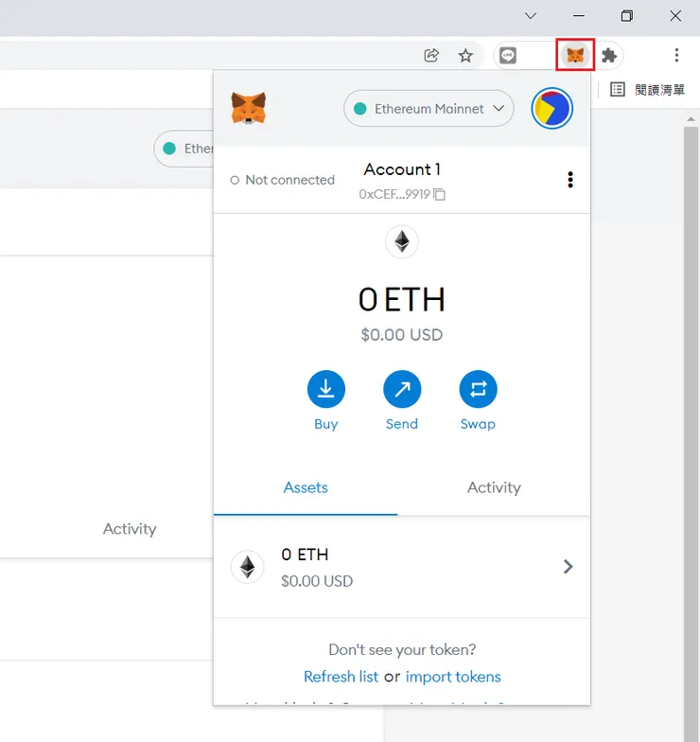Click the Buy label

pyautogui.click(x=325, y=424)
